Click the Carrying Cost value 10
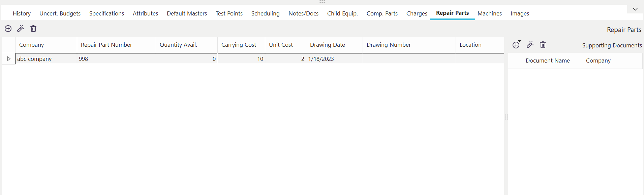This screenshot has height=195, width=644. tap(260, 59)
